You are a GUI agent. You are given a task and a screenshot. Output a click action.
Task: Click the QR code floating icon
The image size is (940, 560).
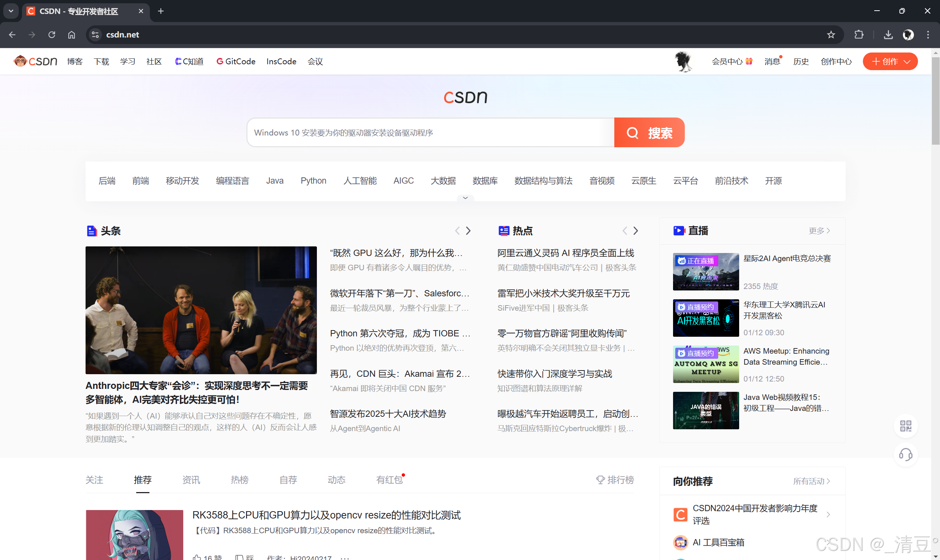[906, 426]
